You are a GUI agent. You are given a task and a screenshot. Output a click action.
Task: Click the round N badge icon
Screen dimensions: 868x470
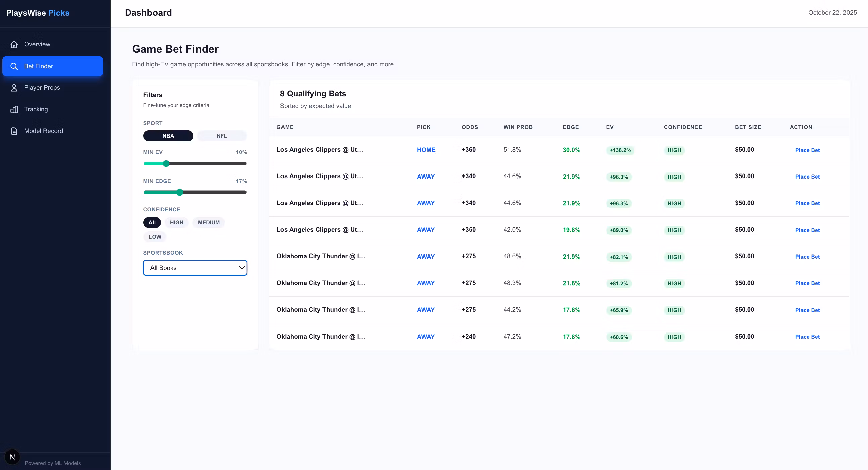12,457
